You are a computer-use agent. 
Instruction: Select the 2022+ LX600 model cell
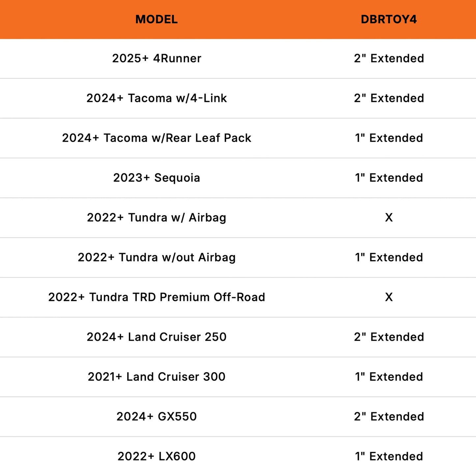156,457
